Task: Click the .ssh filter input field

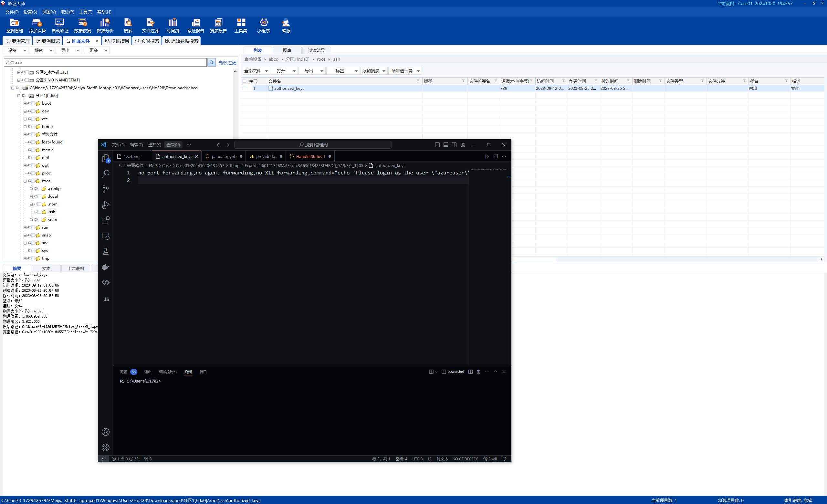Action: pyautogui.click(x=105, y=62)
